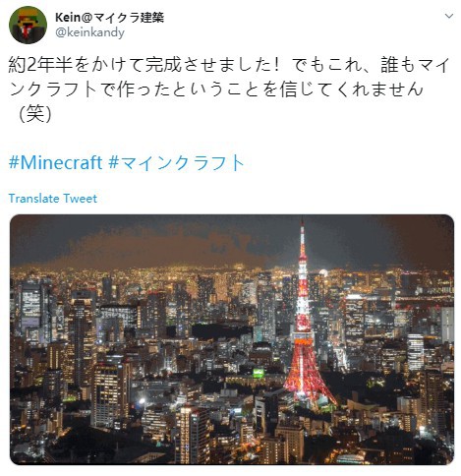The width and height of the screenshot is (461, 476).
Task: Expand the tweet options chevron menu
Action: click(449, 16)
